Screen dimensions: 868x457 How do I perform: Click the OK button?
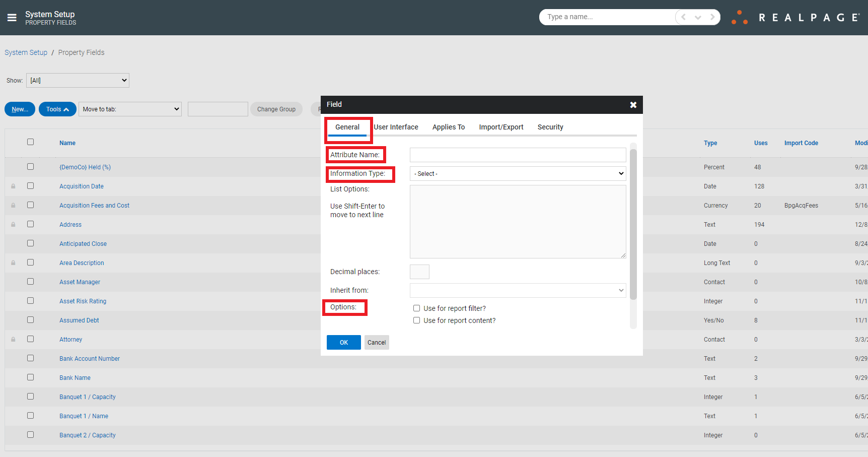(343, 342)
